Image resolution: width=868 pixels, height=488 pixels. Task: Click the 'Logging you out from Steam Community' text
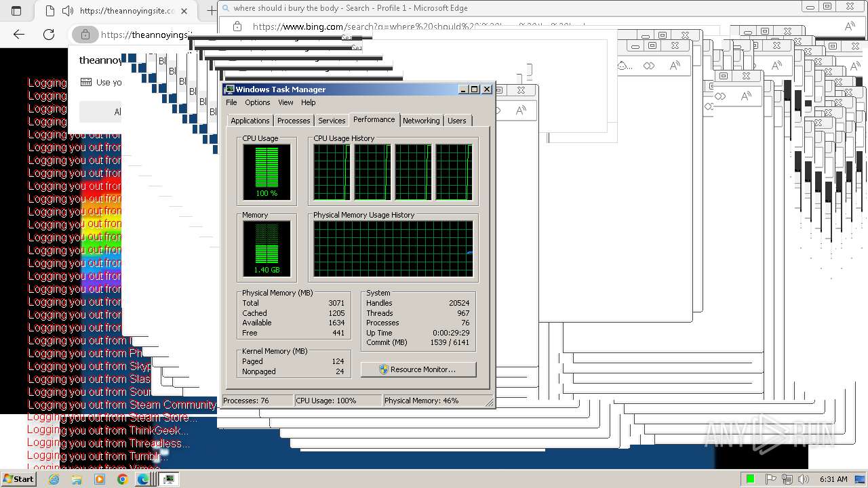click(121, 405)
